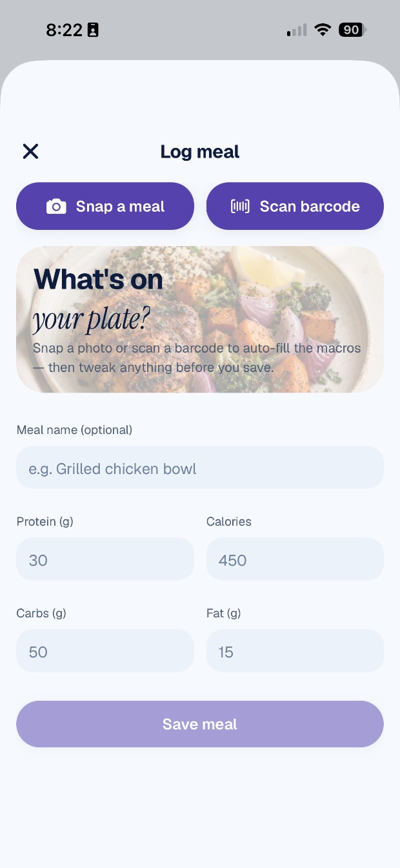
Task: Select the Calories input field
Action: (x=295, y=559)
